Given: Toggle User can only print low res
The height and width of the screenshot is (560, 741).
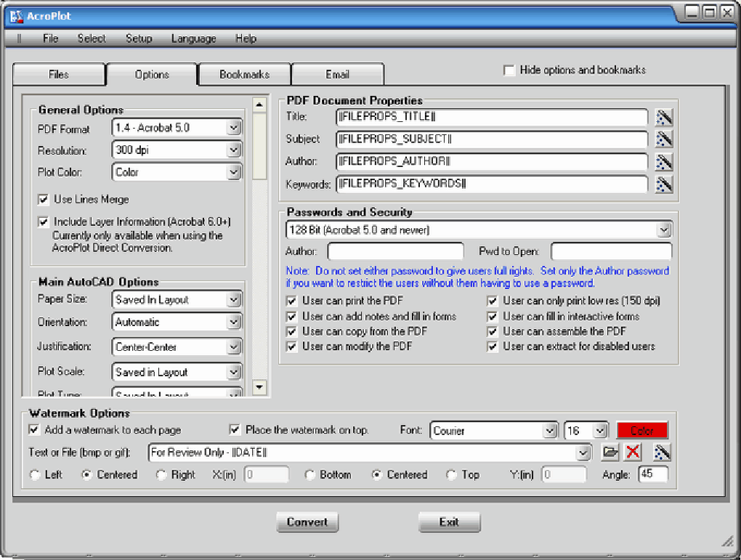Looking at the screenshot, I should coord(493,301).
